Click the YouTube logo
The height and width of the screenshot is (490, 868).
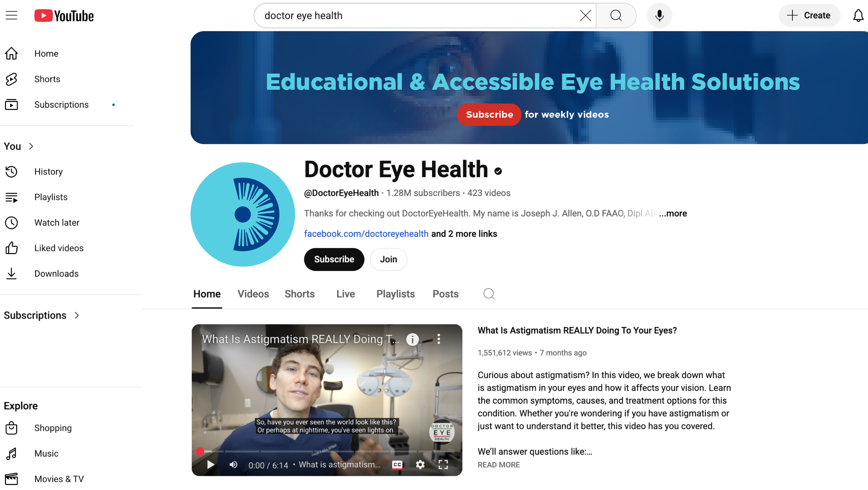(x=64, y=16)
